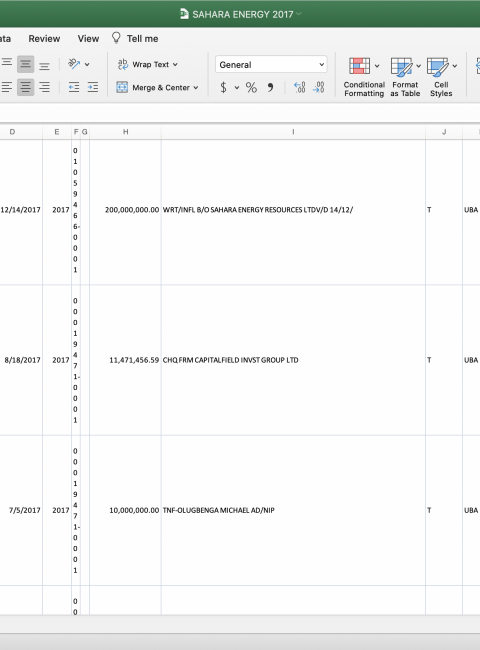Select the 2017 cell in 12/14/2017 row

(x=57, y=210)
